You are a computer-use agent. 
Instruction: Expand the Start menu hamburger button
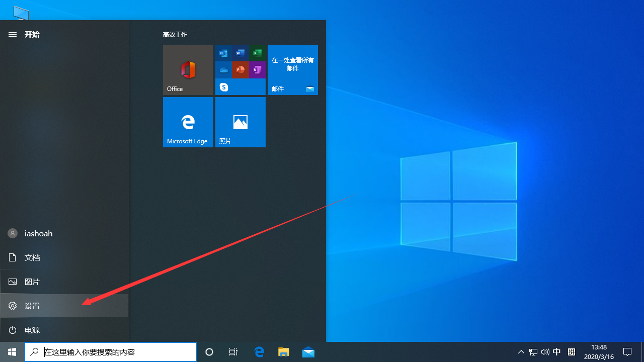pos(12,34)
